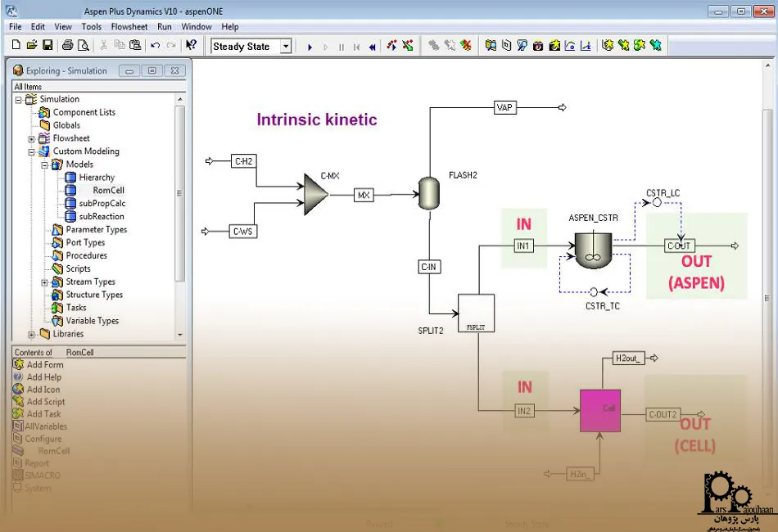The height and width of the screenshot is (532, 778).
Task: Click the What's This help pointer icon
Action: 191,47
